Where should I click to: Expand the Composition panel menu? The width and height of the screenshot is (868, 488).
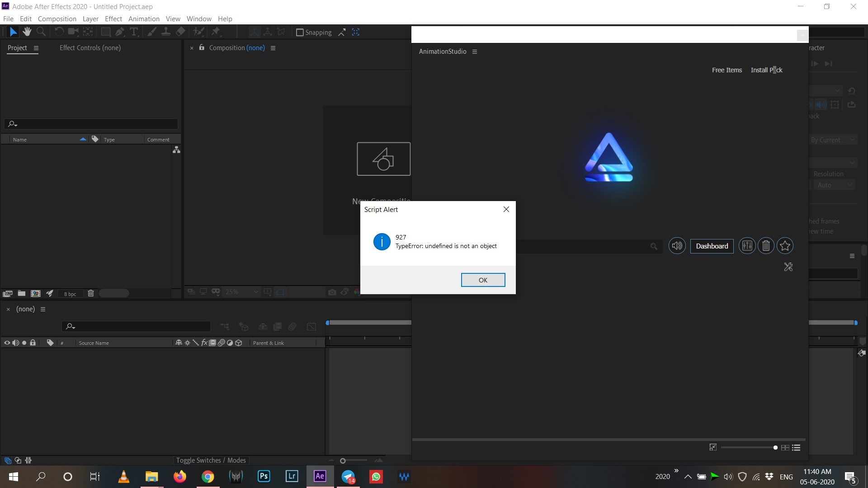[273, 48]
